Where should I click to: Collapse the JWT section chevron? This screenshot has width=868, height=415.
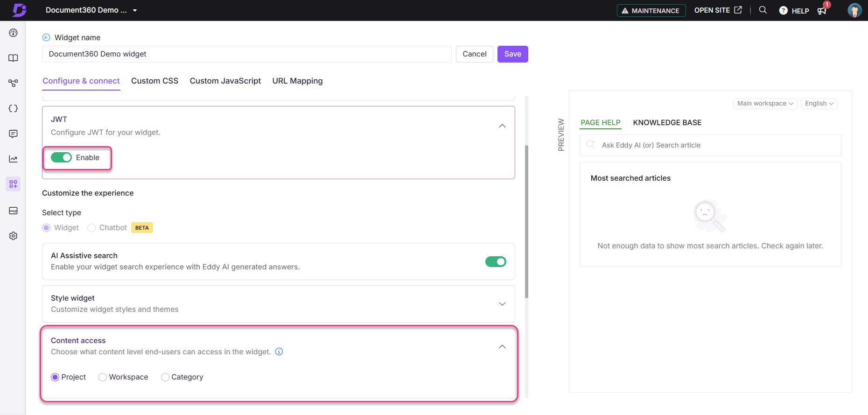(x=502, y=126)
